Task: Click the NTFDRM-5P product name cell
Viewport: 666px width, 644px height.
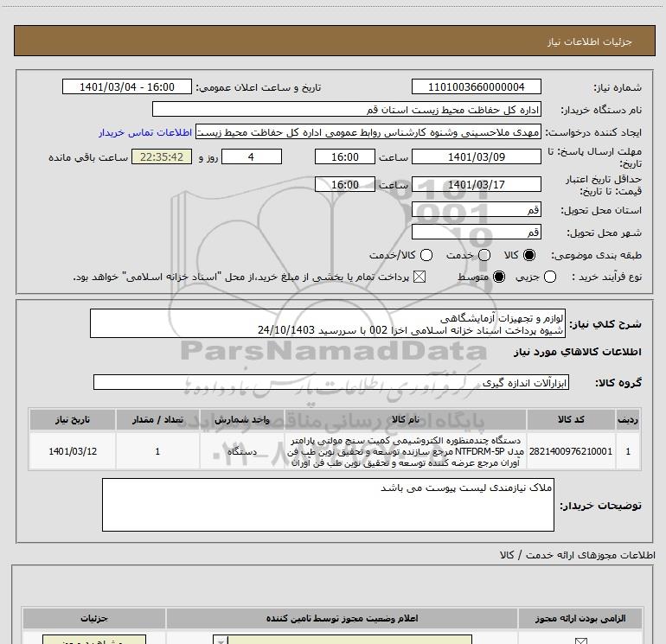Action: tap(405, 451)
